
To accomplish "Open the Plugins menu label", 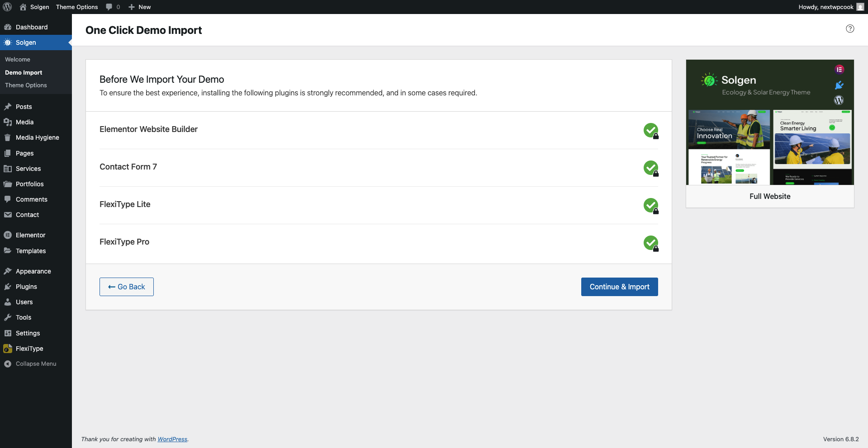I will pyautogui.click(x=26, y=287).
